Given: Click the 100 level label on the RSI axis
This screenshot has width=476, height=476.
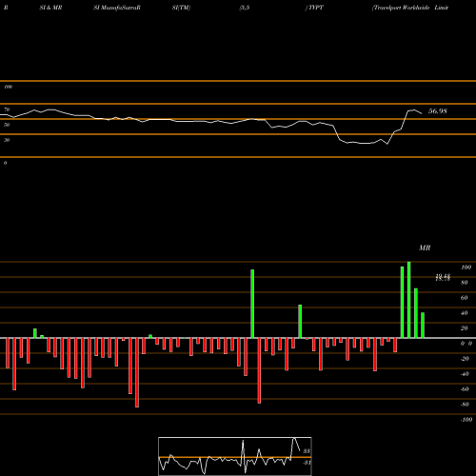Looking at the screenshot, I should pos(8,87).
